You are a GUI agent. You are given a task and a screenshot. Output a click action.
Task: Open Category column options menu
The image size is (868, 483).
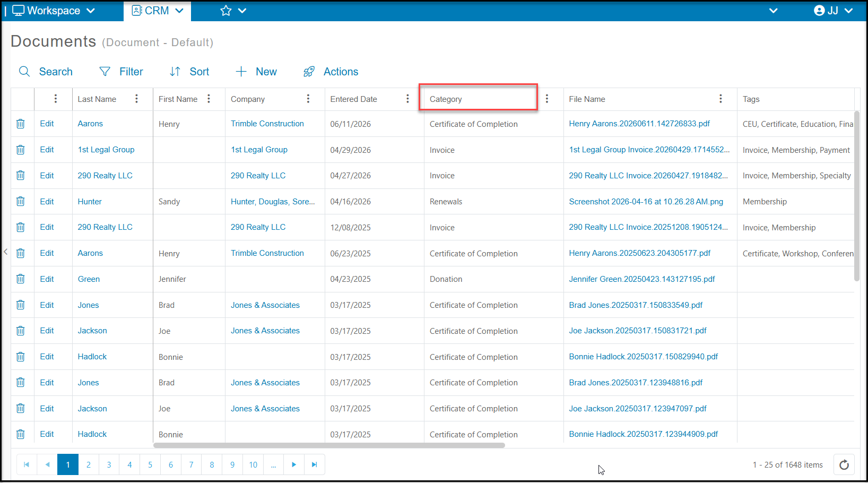coord(547,99)
